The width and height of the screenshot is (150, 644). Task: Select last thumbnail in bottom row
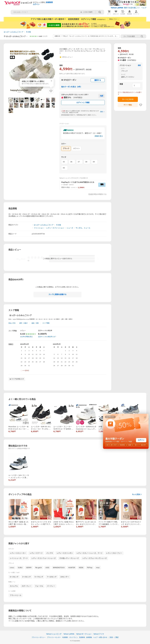tap(11, 110)
